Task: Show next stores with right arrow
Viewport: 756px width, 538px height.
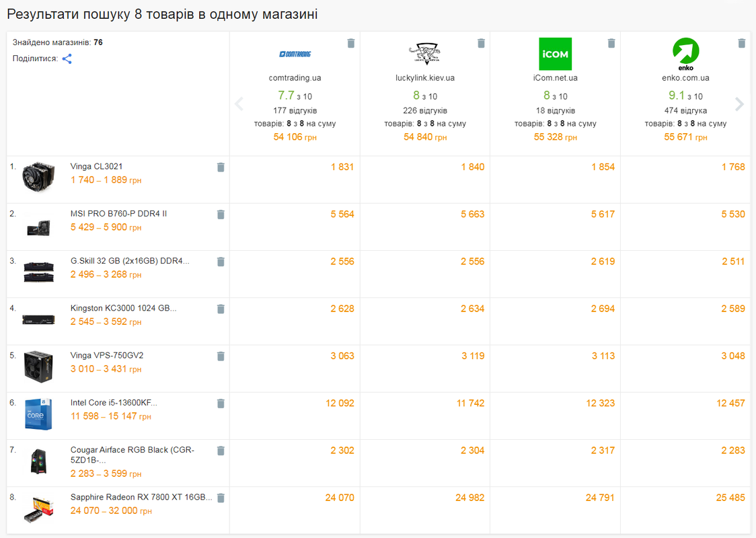Action: point(739,104)
